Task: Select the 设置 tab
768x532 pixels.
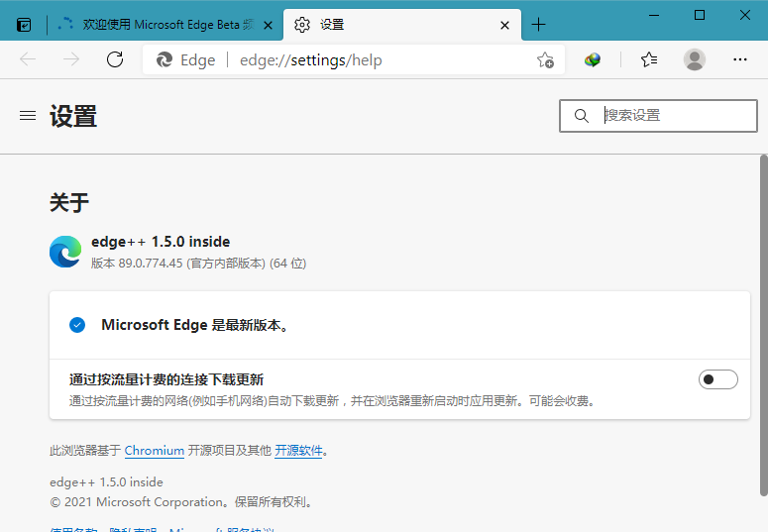Action: (401, 25)
